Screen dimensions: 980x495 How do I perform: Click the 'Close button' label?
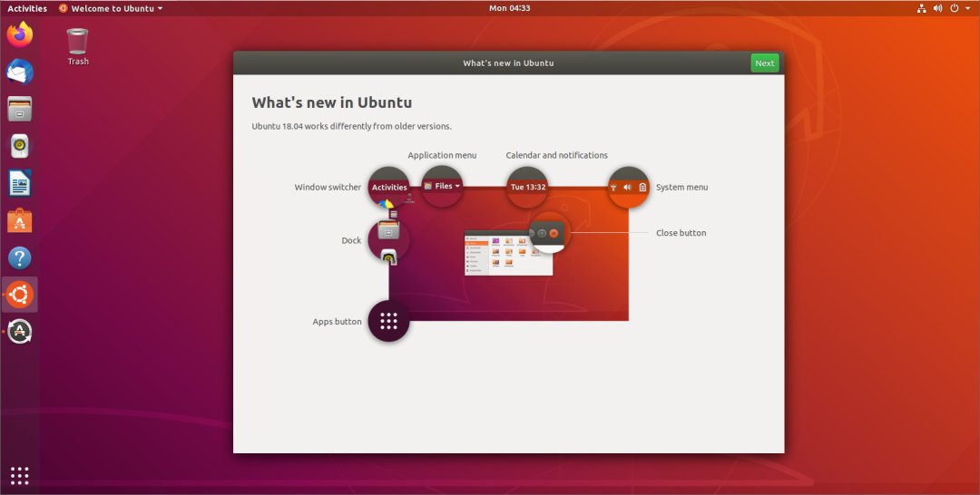coord(681,233)
